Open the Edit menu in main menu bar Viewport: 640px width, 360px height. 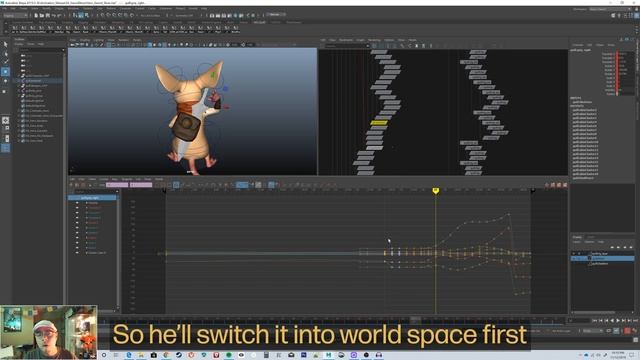click(x=13, y=8)
